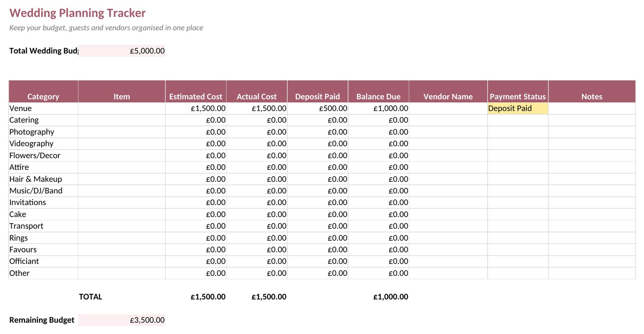Click the Estimated Cost column header

(196, 91)
